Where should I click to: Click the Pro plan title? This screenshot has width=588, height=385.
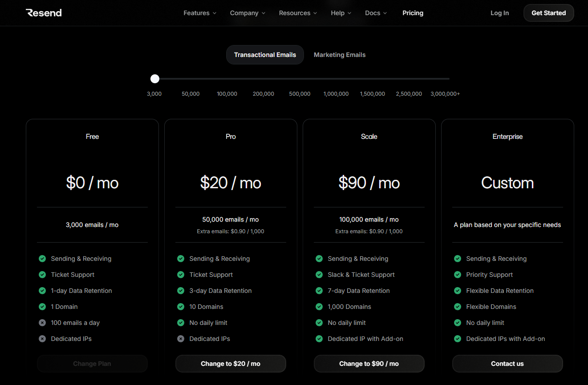point(231,137)
